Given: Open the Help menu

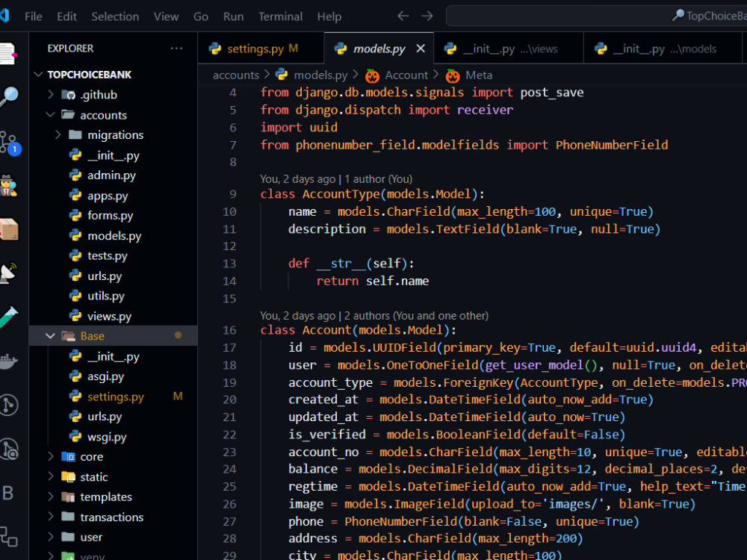Looking at the screenshot, I should (329, 16).
